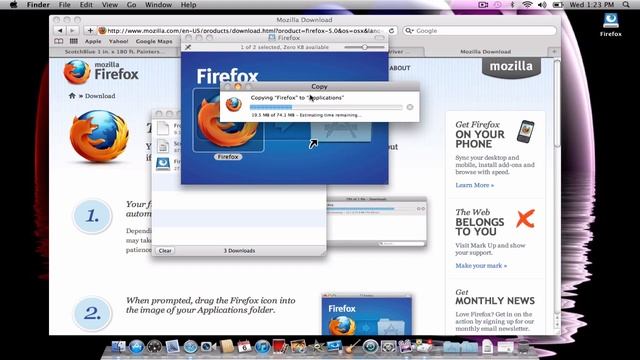Viewport: 640px width, 360px height.
Task: Open Safari compass icon in the Dock
Action: (x=190, y=347)
